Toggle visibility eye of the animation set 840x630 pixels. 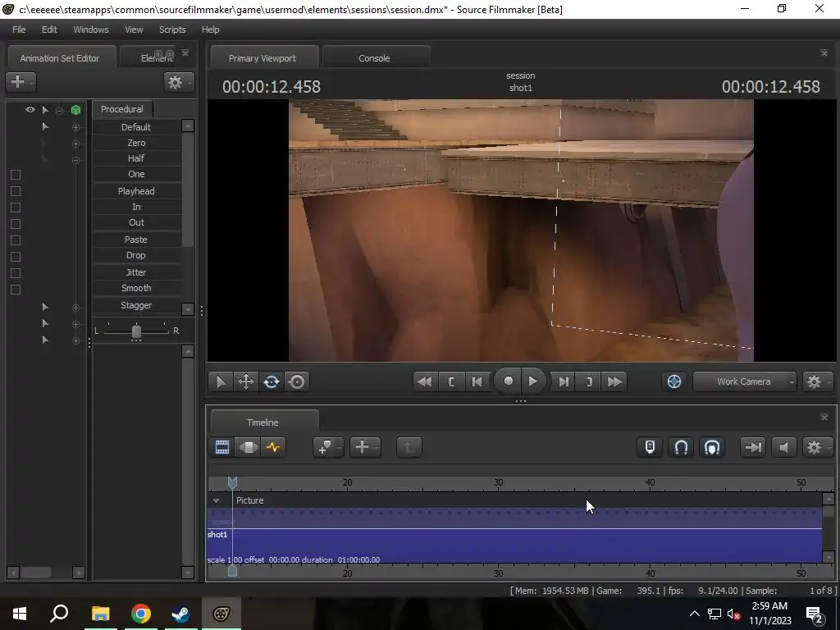(x=30, y=109)
